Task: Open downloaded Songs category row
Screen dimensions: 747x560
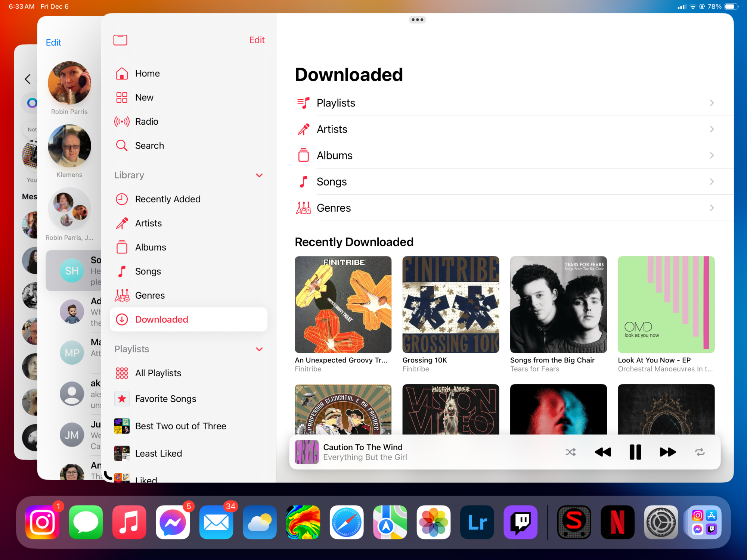Action: [332, 181]
